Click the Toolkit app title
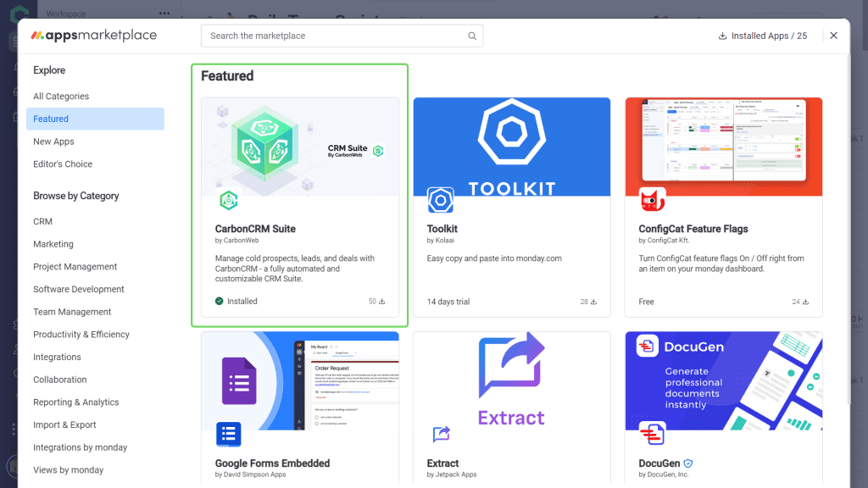 [442, 229]
